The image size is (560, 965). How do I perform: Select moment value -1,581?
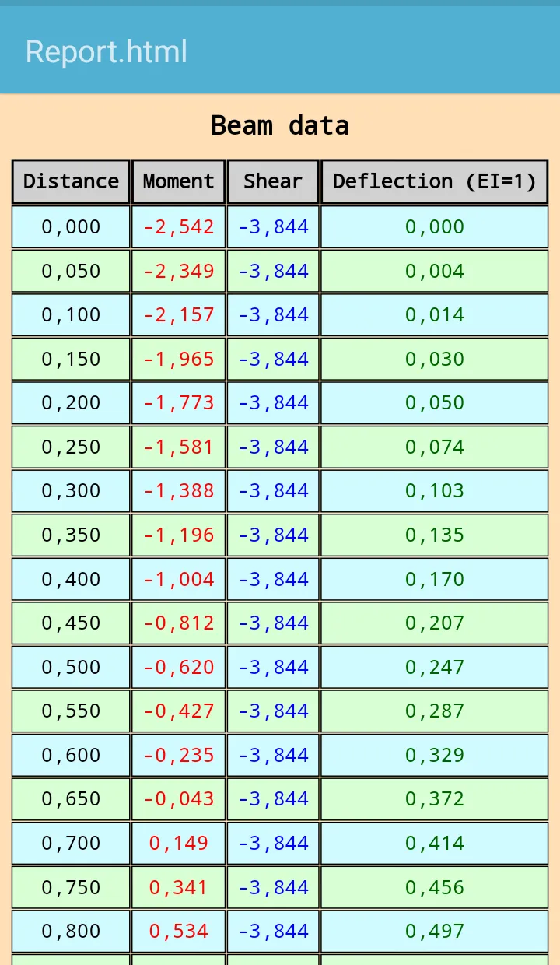click(178, 447)
